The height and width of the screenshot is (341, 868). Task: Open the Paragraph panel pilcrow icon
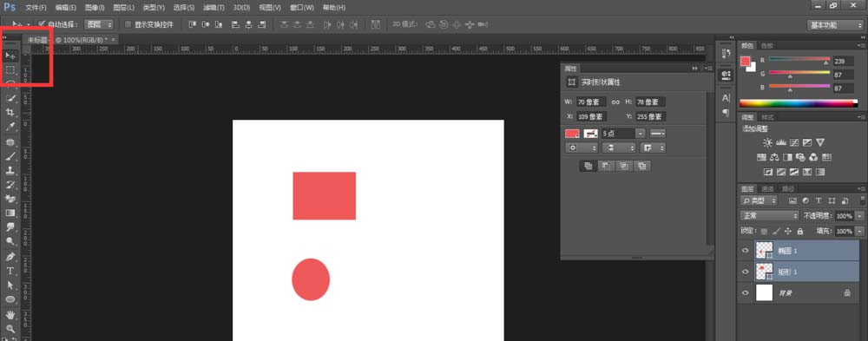pos(727,113)
